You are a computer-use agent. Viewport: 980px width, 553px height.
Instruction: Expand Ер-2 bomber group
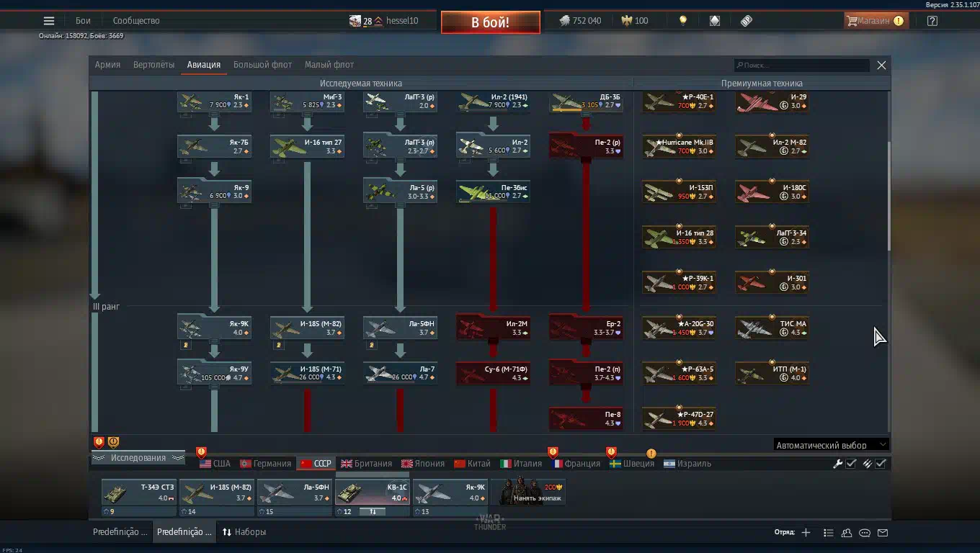587,328
